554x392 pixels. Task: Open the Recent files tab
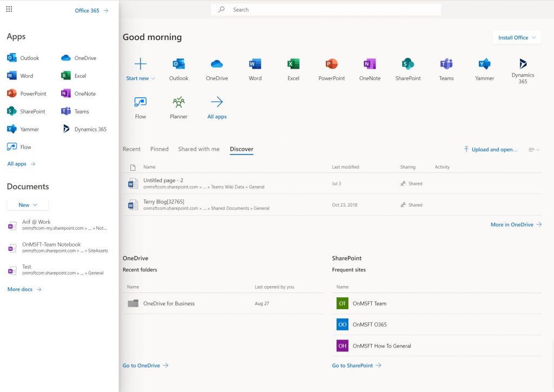131,149
